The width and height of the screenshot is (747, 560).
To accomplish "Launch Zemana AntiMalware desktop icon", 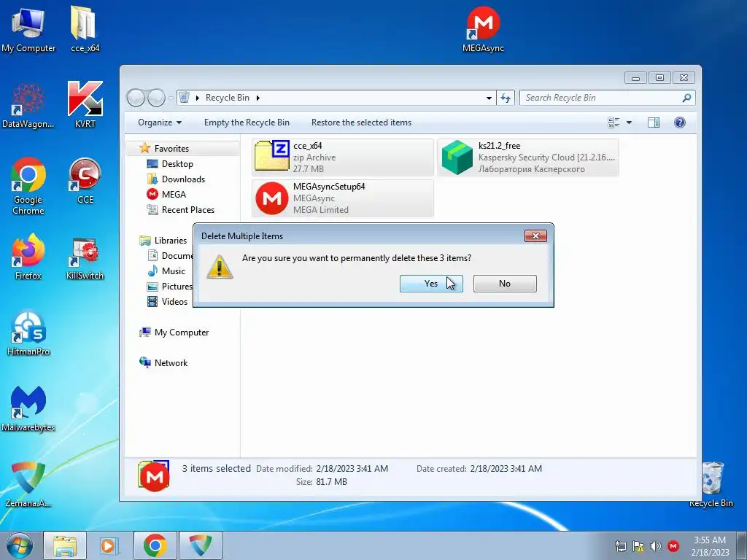I will coord(28,484).
